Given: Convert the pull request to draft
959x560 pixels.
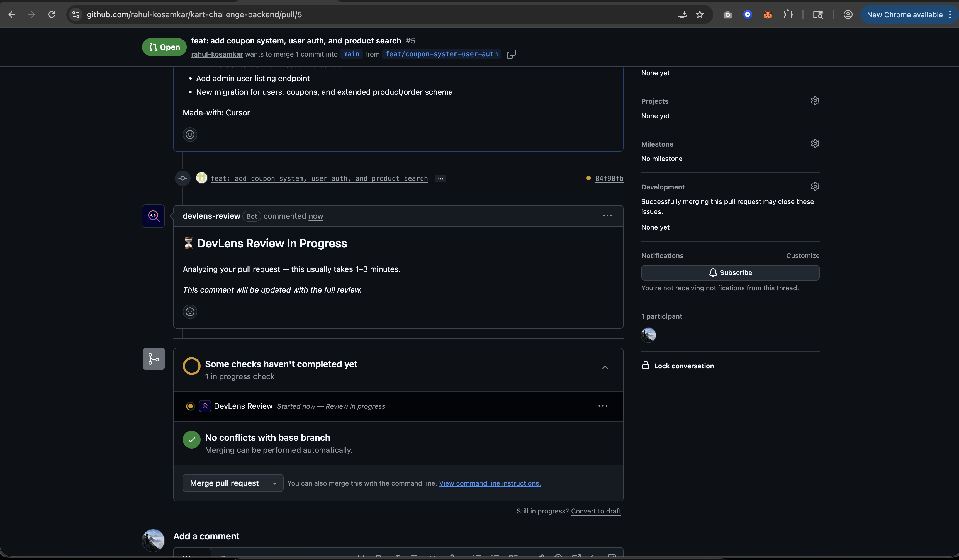Looking at the screenshot, I should [596, 511].
